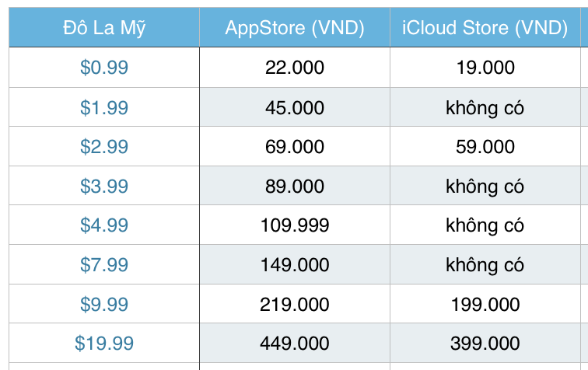This screenshot has height=370, width=588.
Task: Select the 22.000 AppStore price cell
Action: click(295, 68)
